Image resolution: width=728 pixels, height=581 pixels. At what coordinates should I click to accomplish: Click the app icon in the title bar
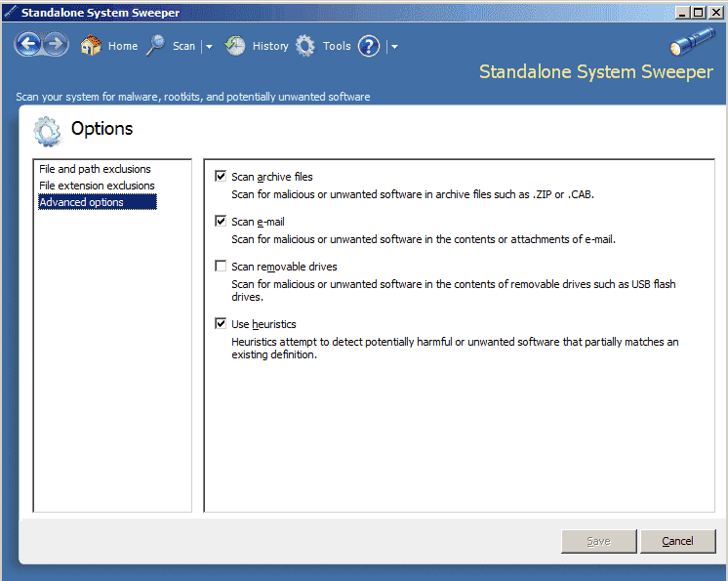click(x=11, y=12)
